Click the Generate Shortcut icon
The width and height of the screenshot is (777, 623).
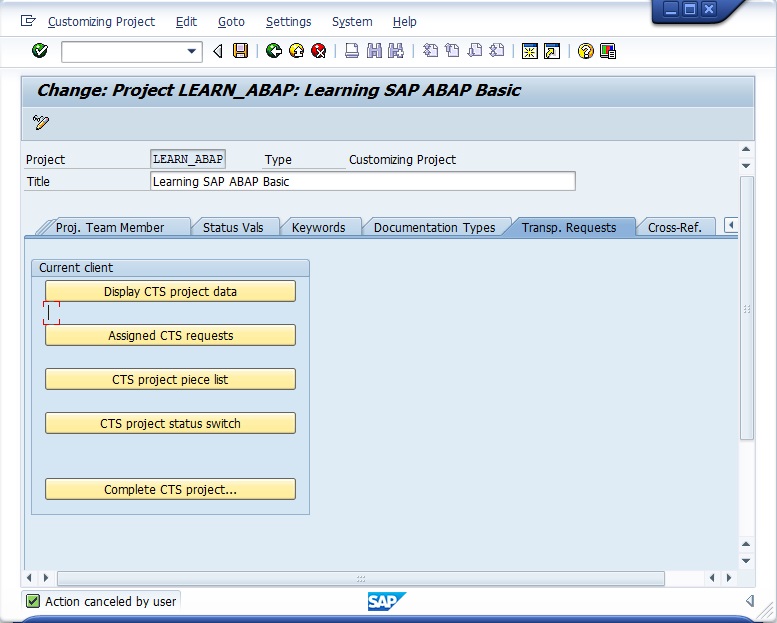pos(552,51)
